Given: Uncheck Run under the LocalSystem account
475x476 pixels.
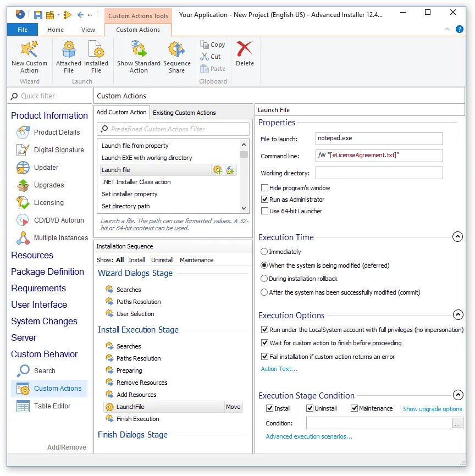Looking at the screenshot, I should [264, 330].
